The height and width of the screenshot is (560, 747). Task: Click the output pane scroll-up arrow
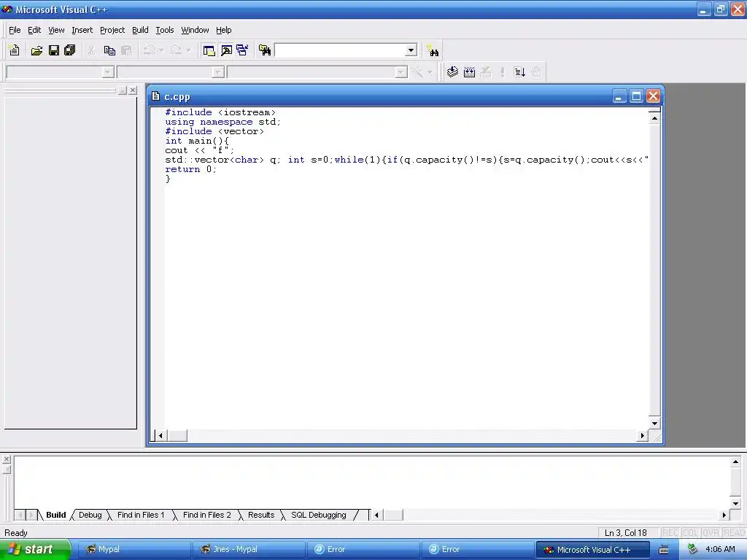[735, 462]
